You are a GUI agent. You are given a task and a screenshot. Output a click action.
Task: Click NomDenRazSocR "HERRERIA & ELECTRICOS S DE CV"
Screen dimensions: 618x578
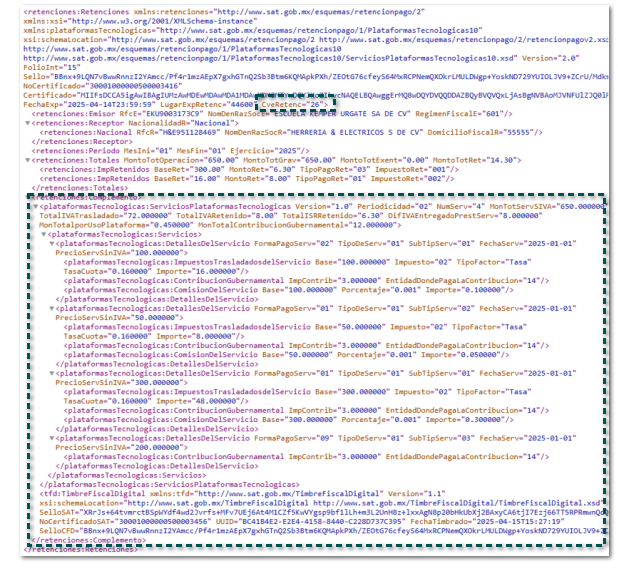324,132
